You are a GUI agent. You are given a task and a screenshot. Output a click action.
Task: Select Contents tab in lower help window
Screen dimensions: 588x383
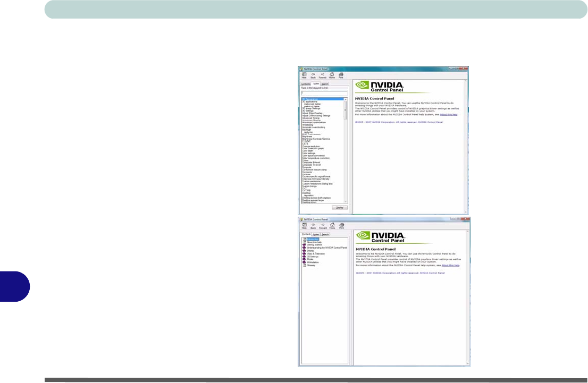pos(306,234)
